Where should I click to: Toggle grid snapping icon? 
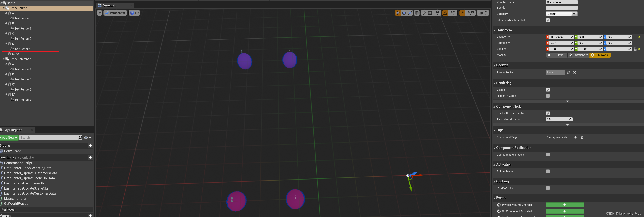[x=430, y=13]
